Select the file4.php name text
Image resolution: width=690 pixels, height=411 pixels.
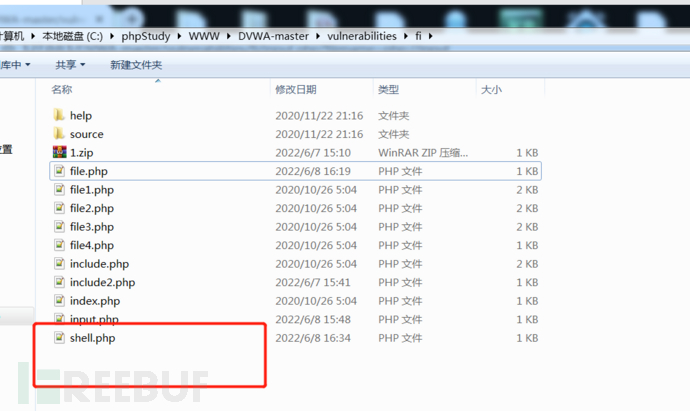point(92,245)
